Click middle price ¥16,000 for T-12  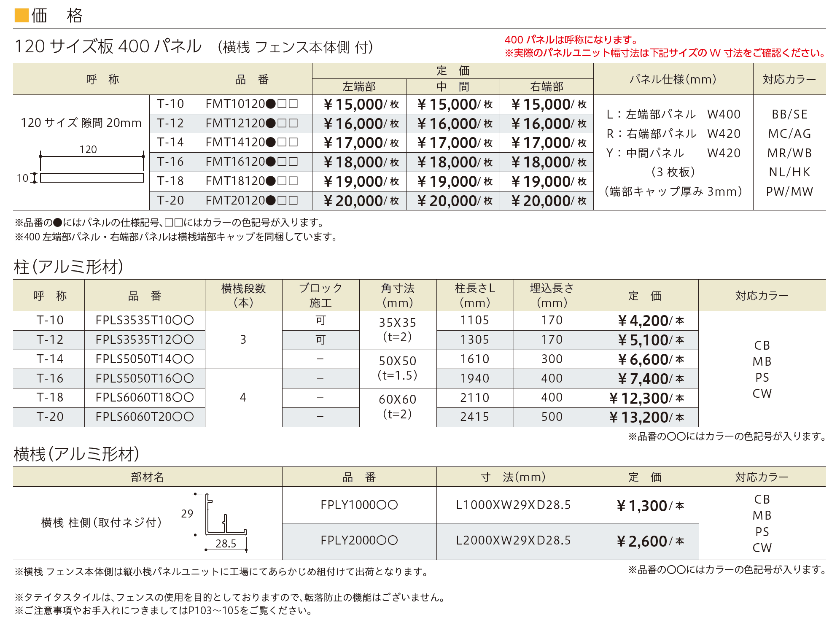455,124
